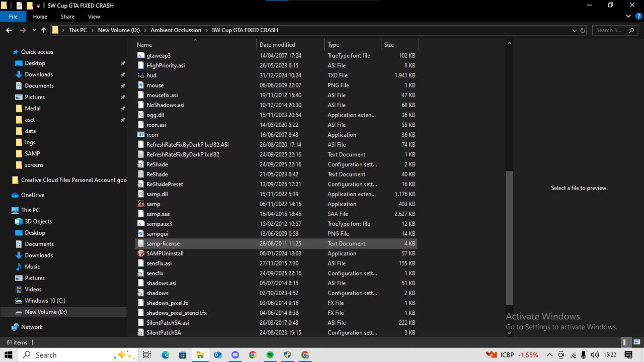Open the Customize Quick Access Toolbar dropdown

[39, 6]
